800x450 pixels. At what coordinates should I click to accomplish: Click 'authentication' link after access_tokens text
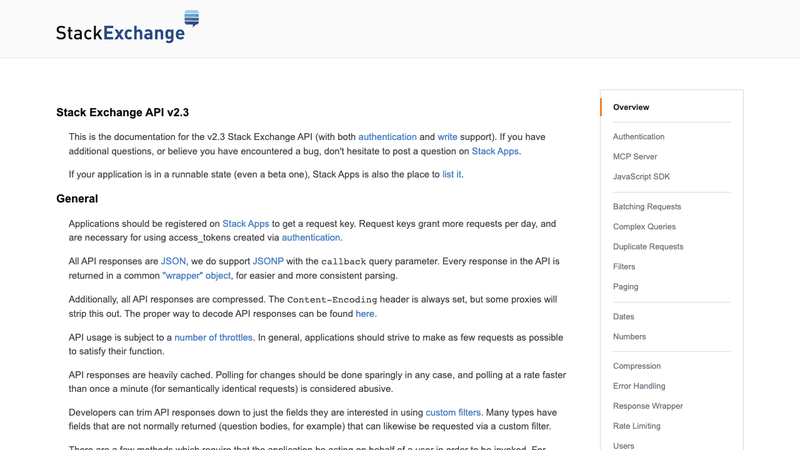[x=311, y=237]
